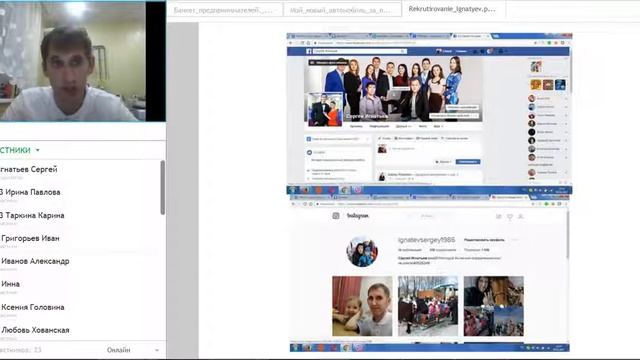Switch to the Мой_новый_автомобиль document tab
Viewport: 640px width, 360px height.
point(342,9)
